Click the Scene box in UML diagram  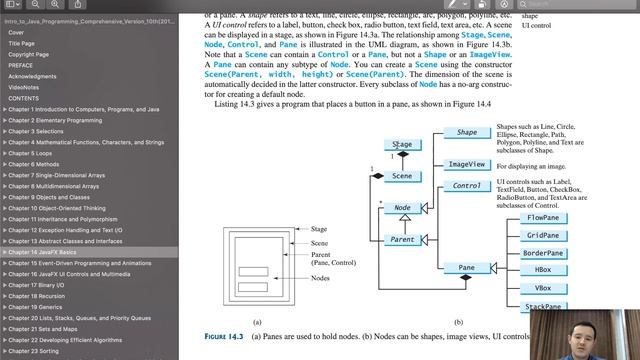pyautogui.click(x=403, y=176)
